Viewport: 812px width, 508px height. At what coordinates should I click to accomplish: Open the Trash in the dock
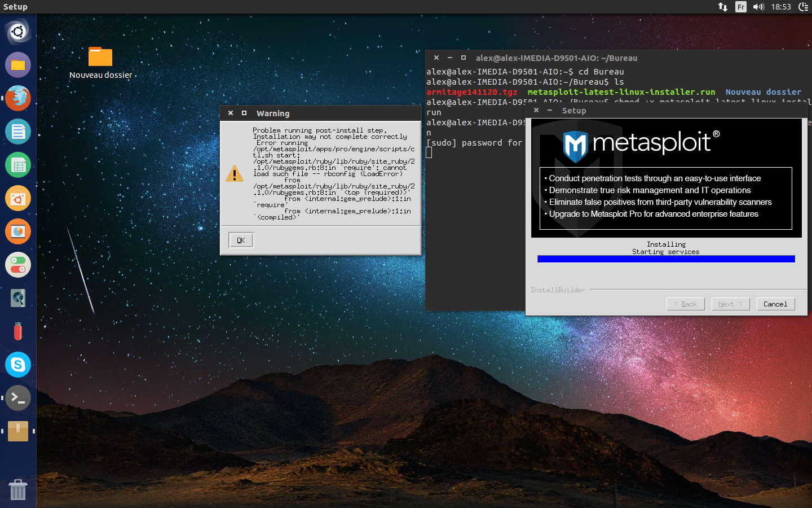pos(18,489)
